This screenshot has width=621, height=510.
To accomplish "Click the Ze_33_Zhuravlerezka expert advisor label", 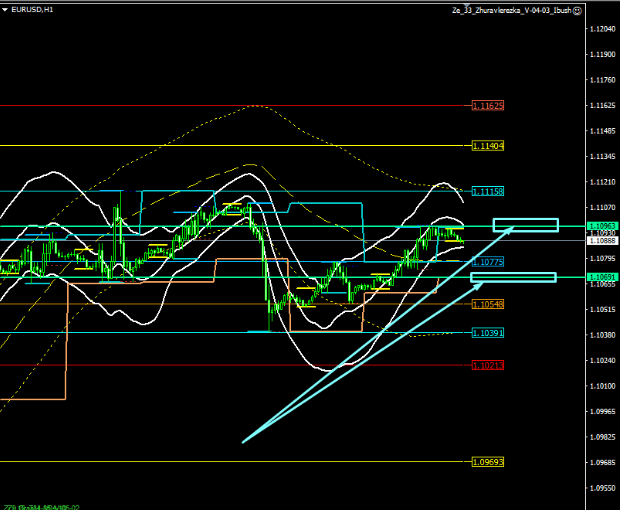I will (510, 9).
